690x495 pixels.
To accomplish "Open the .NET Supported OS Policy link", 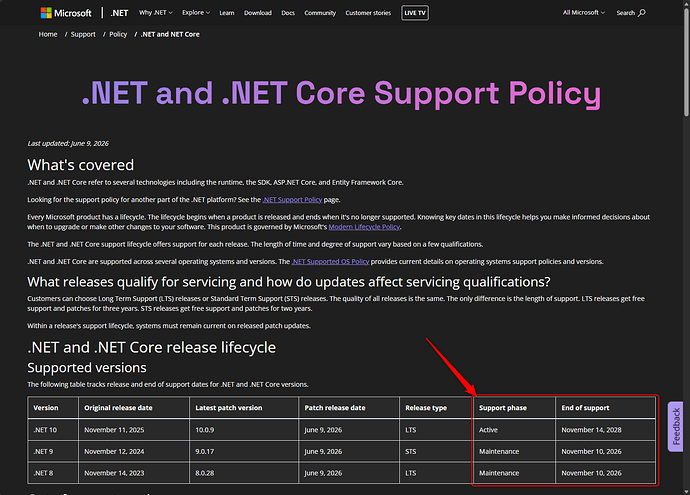I will [330, 262].
